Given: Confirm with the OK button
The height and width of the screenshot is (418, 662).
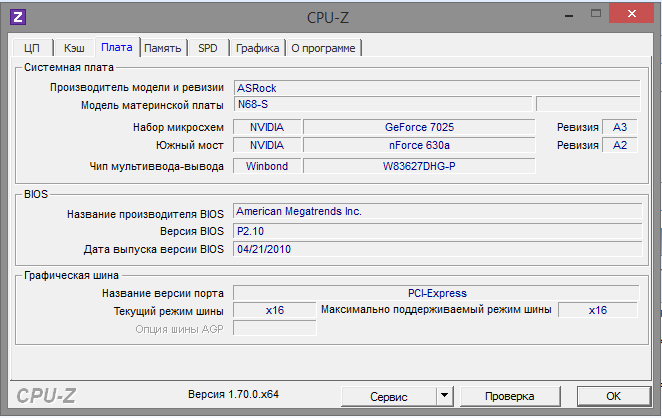Looking at the screenshot, I should [x=613, y=396].
